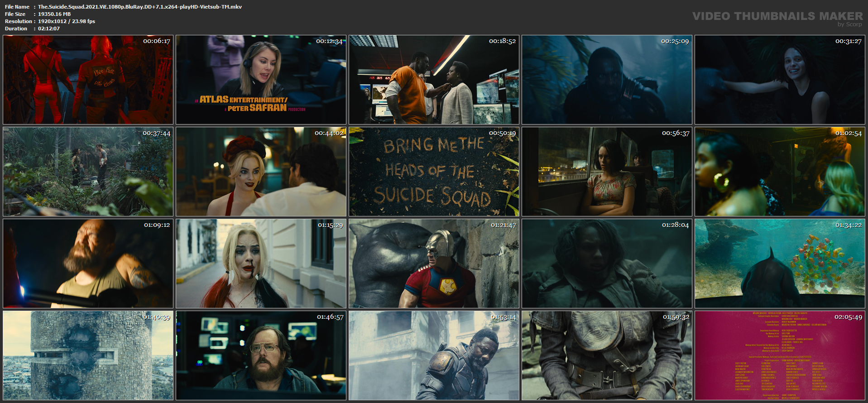Select the thumbnail at 01:09:12

(x=88, y=264)
